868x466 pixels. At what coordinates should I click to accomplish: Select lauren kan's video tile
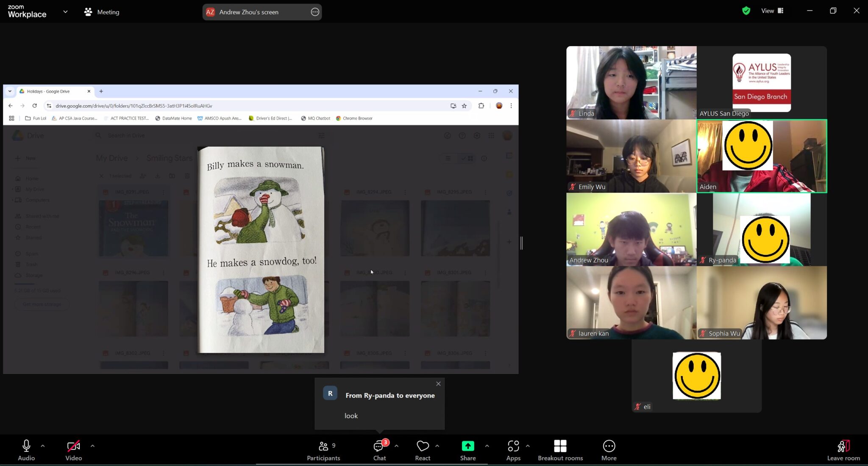631,303
